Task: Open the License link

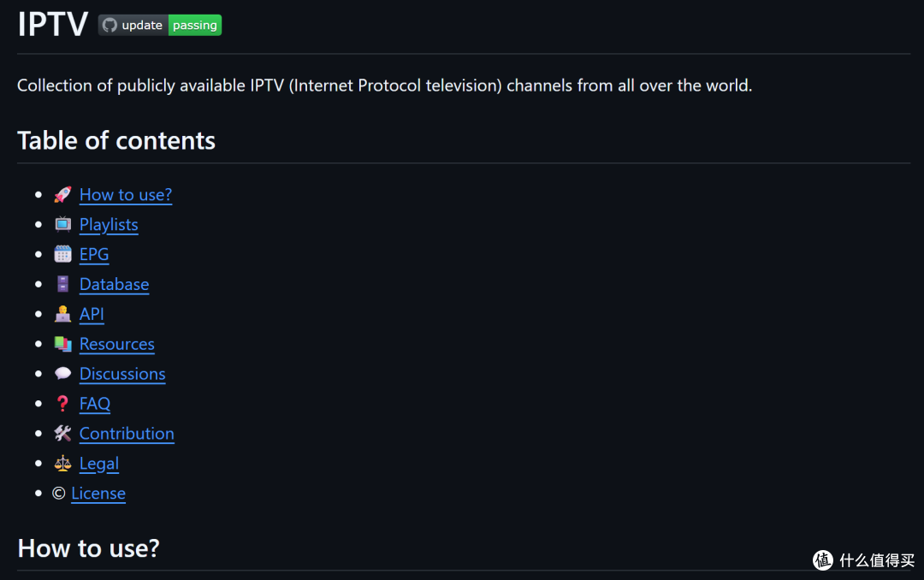Action: click(x=98, y=494)
